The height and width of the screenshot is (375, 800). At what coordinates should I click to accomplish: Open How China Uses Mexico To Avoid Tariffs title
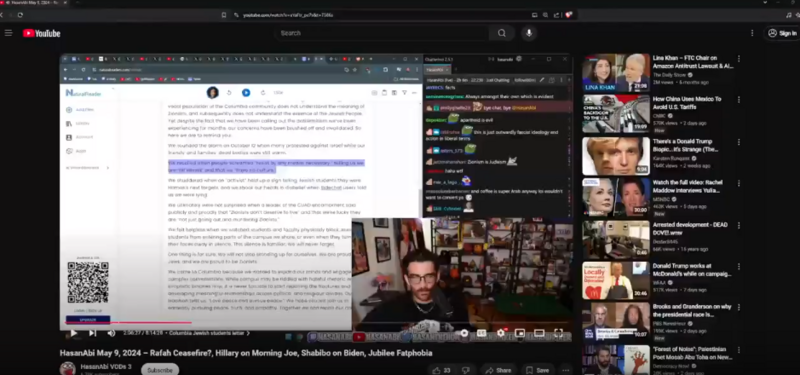click(x=687, y=103)
